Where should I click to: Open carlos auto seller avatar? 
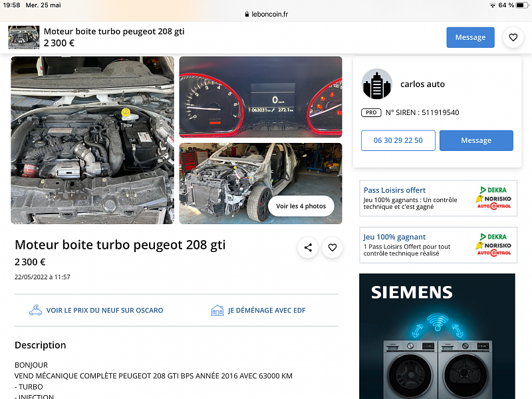pos(376,84)
